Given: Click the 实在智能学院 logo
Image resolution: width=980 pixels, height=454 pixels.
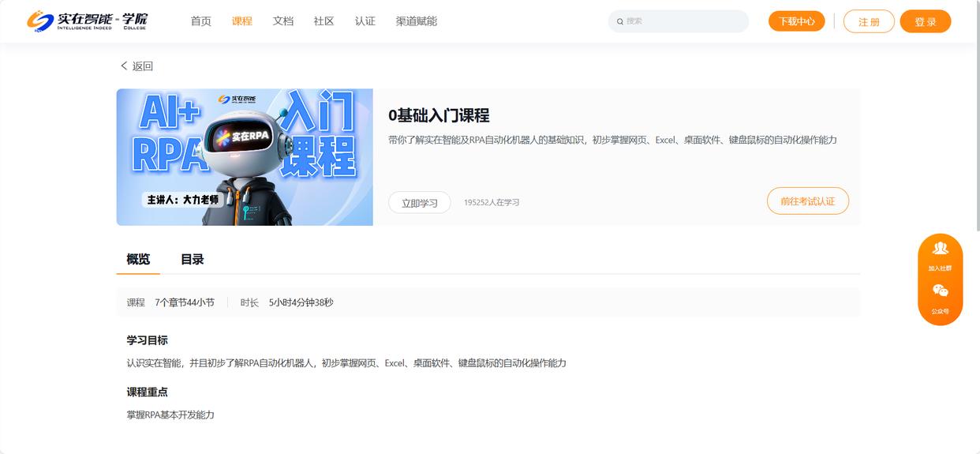Looking at the screenshot, I should 88,21.
